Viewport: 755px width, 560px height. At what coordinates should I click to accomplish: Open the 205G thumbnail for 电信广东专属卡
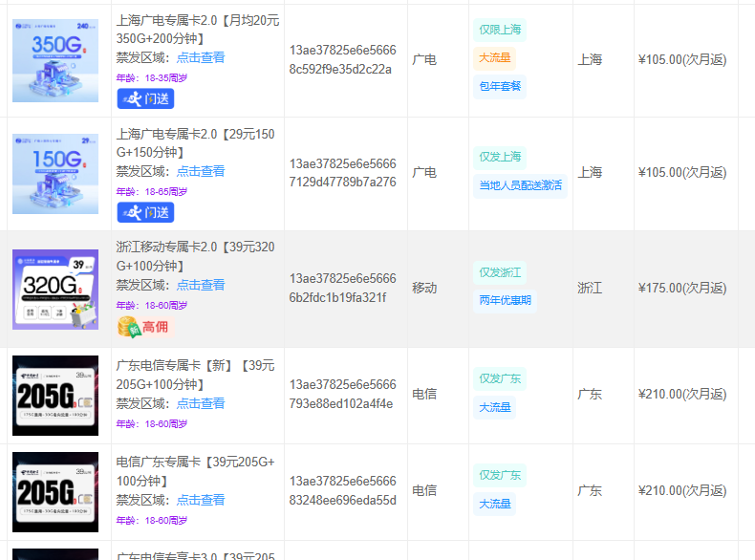coord(55,492)
